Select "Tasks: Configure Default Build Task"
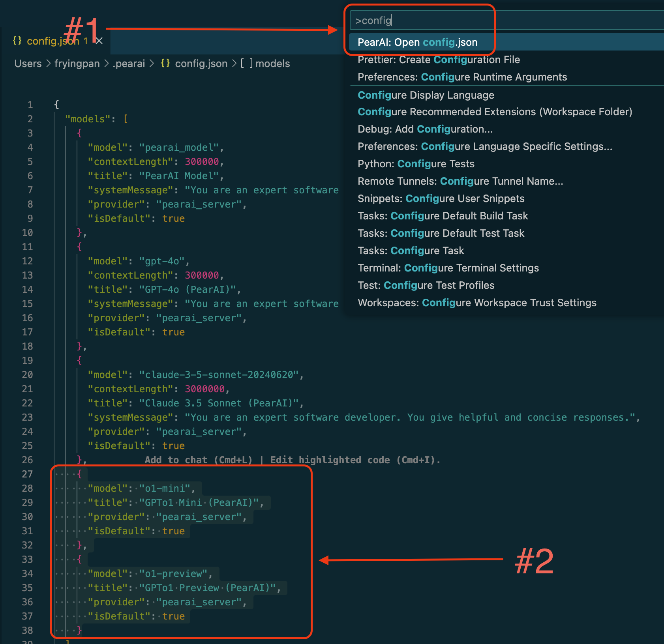The width and height of the screenshot is (664, 644). point(443,216)
